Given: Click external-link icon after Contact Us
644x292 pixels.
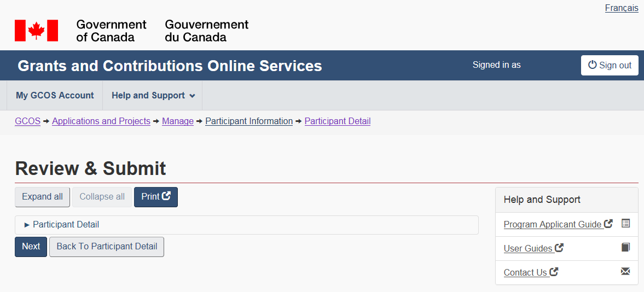Looking at the screenshot, I should tap(554, 272).
